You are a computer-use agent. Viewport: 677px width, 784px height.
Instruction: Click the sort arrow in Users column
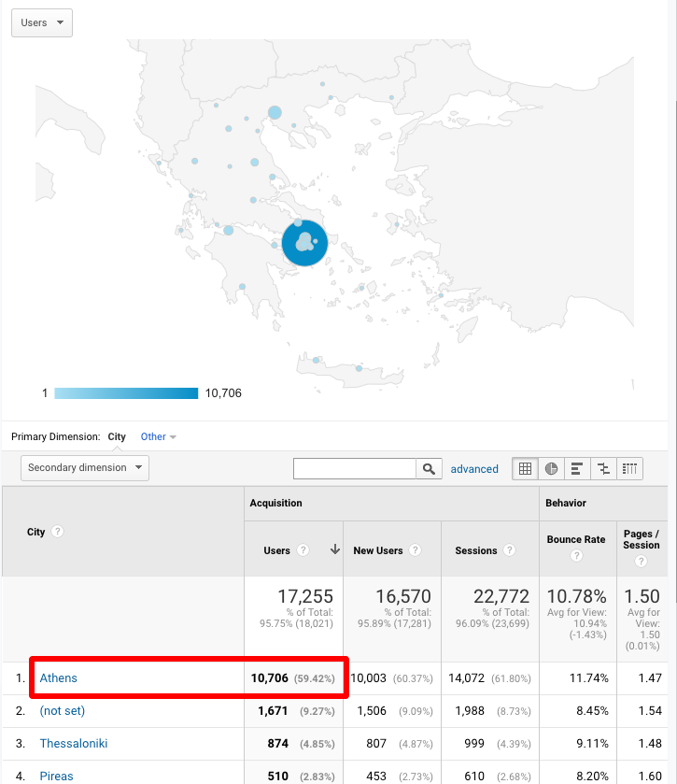pyautogui.click(x=334, y=550)
